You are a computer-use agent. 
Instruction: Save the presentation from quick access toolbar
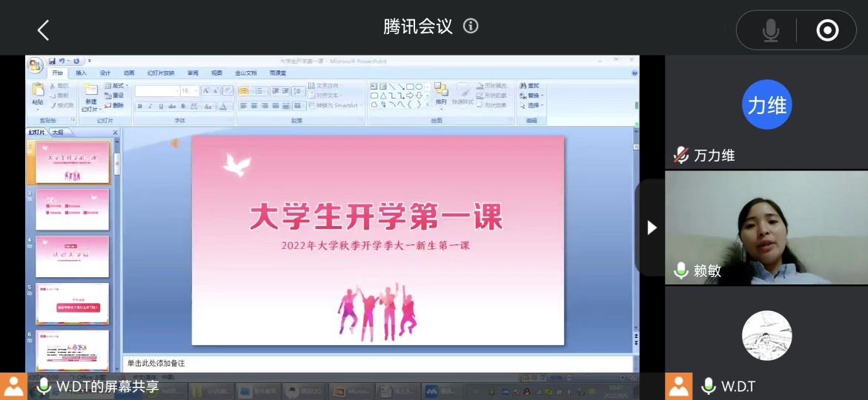[53, 61]
